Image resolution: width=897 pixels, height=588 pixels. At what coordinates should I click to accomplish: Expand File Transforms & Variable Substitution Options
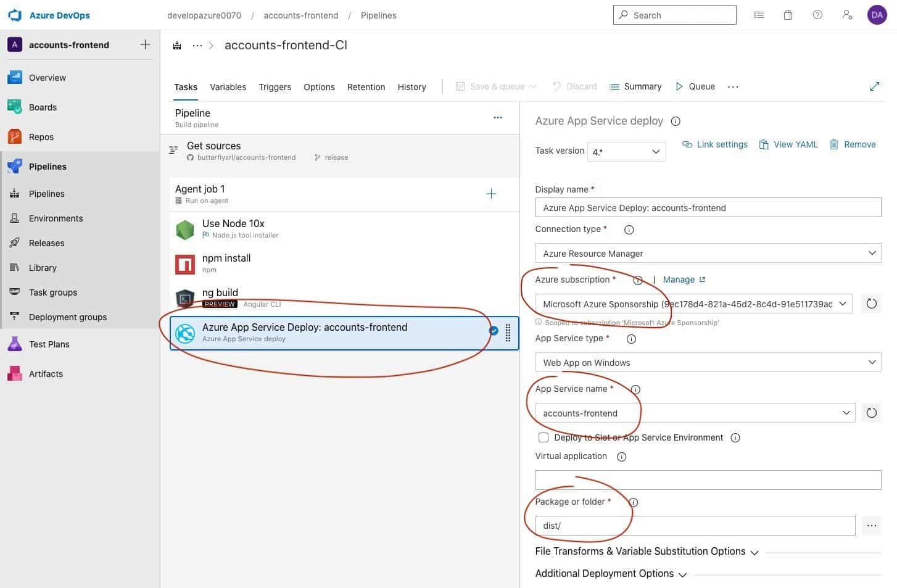[647, 552]
